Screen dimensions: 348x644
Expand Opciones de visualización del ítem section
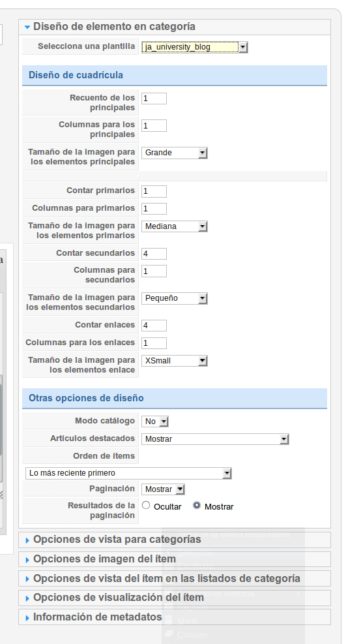118,597
